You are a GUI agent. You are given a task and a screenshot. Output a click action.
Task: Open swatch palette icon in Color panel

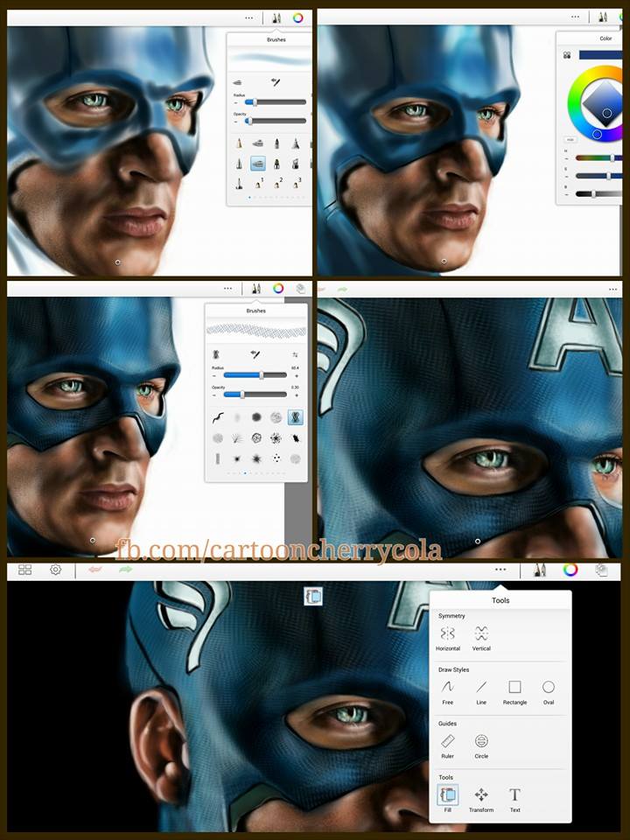click(567, 54)
